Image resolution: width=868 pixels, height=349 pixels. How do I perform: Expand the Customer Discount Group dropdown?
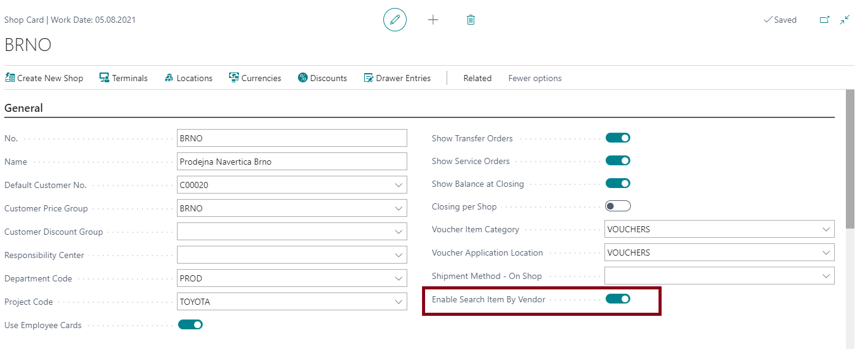pos(399,232)
